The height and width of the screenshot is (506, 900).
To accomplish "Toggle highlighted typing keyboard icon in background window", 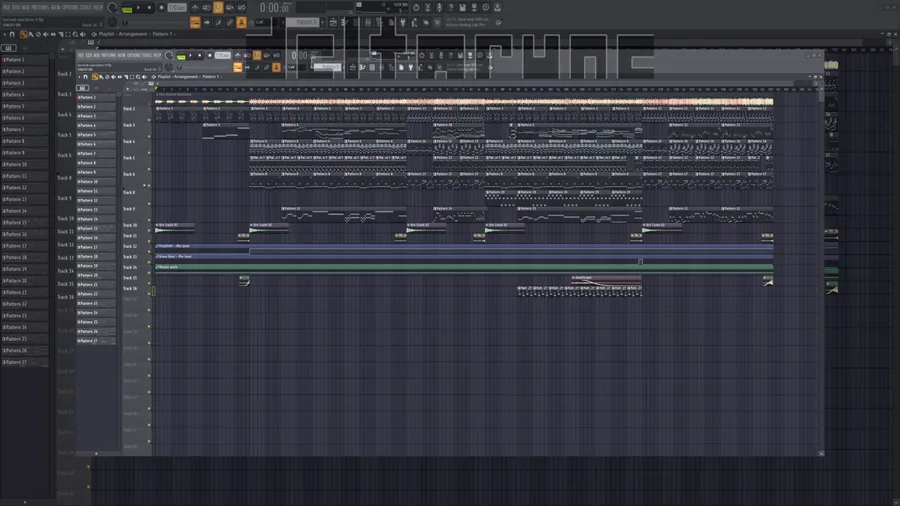I will (195, 22).
